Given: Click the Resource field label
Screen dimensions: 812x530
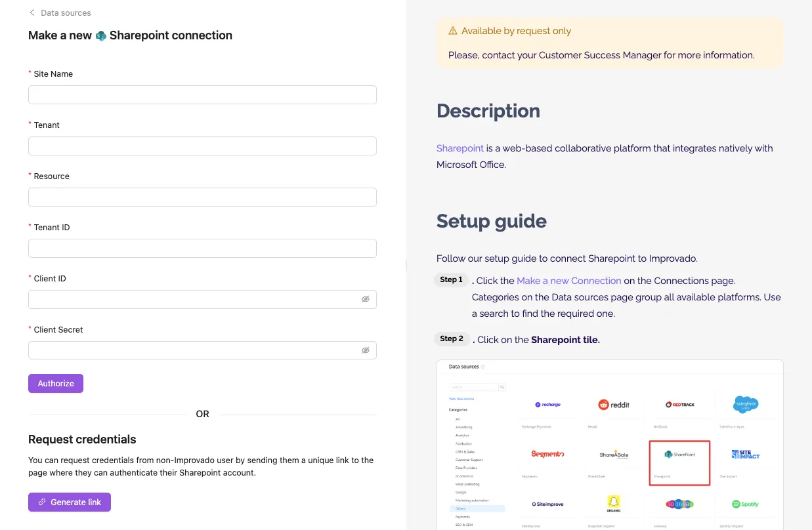Looking at the screenshot, I should tap(51, 176).
